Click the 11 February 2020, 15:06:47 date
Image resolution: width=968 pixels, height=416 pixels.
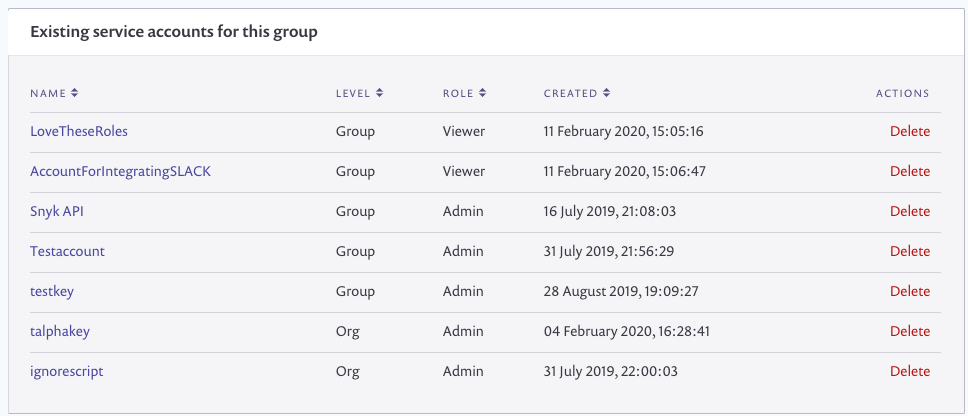click(x=624, y=171)
